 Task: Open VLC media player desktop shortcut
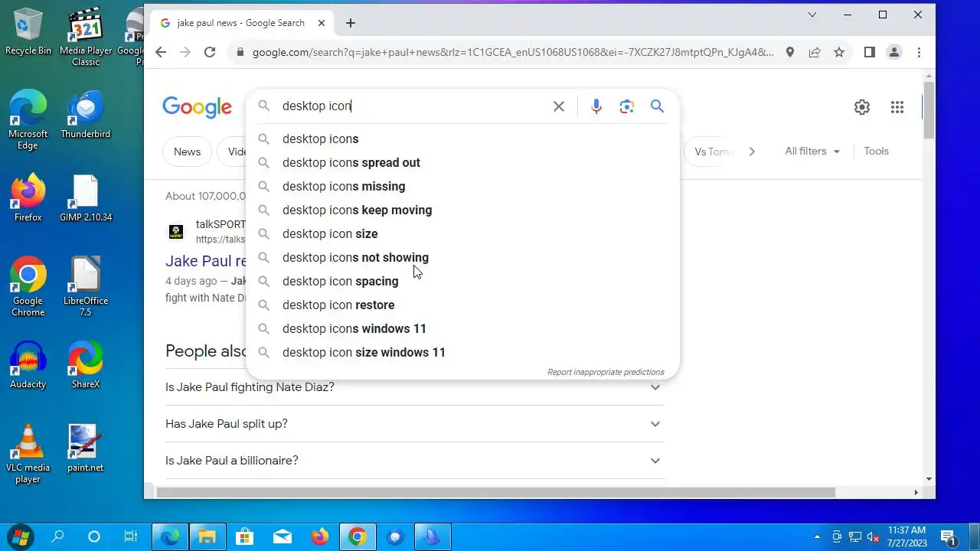28,455
